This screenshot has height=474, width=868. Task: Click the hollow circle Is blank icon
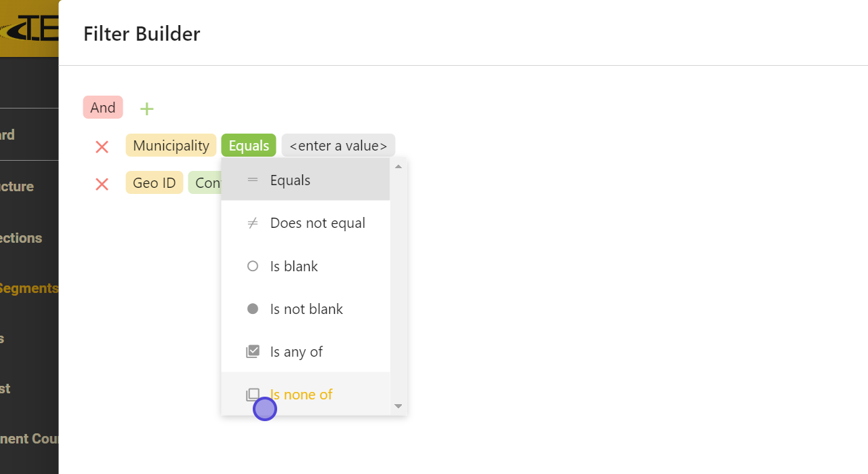[253, 266]
